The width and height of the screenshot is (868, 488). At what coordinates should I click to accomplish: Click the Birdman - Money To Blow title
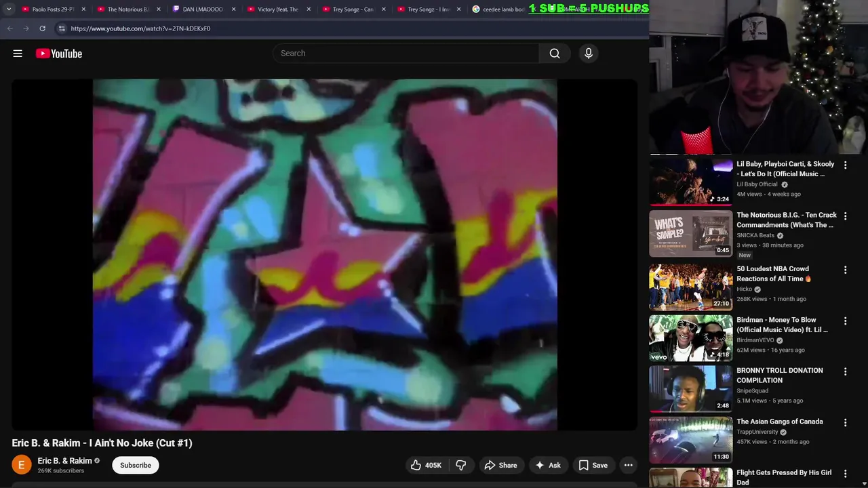click(x=782, y=325)
